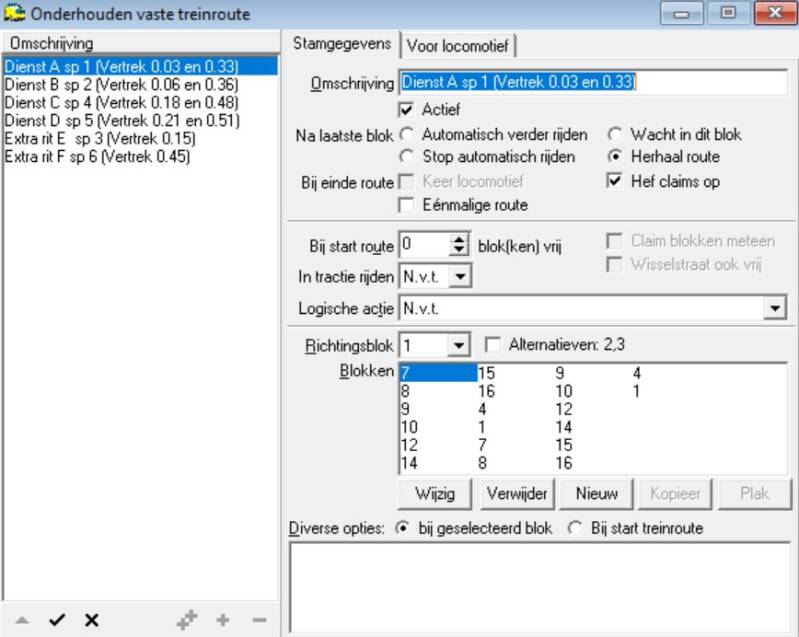
Task: Click the Nieuw button
Action: tap(596, 493)
